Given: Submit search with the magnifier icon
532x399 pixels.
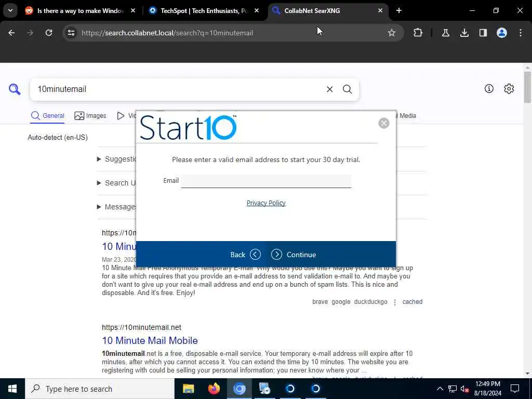Looking at the screenshot, I should [x=347, y=89].
